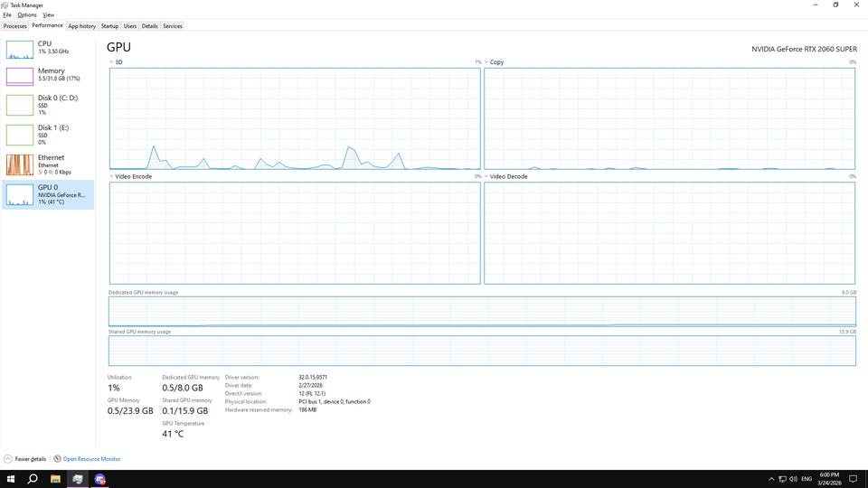Click the Video Encode graph area
This screenshot has height=488, width=868.
click(295, 233)
